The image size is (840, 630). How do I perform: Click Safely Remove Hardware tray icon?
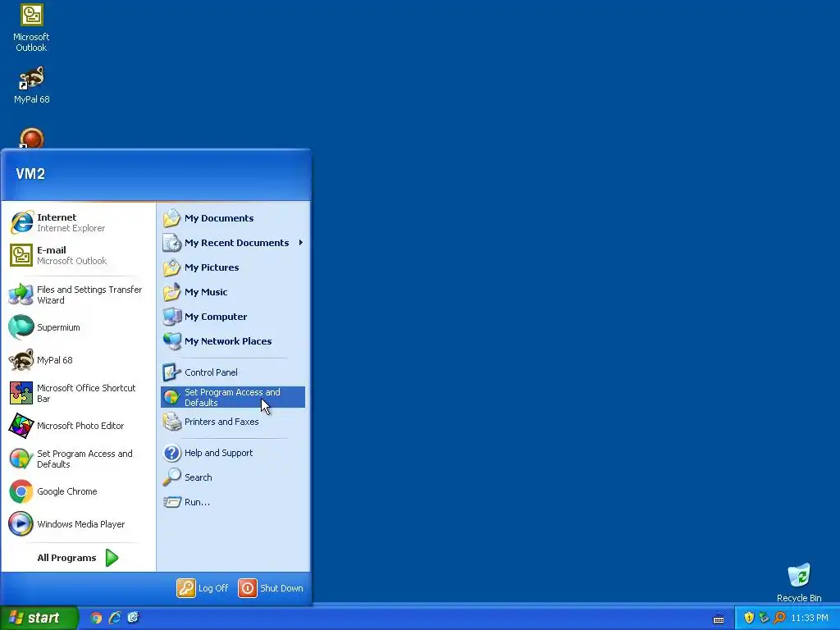click(764, 619)
